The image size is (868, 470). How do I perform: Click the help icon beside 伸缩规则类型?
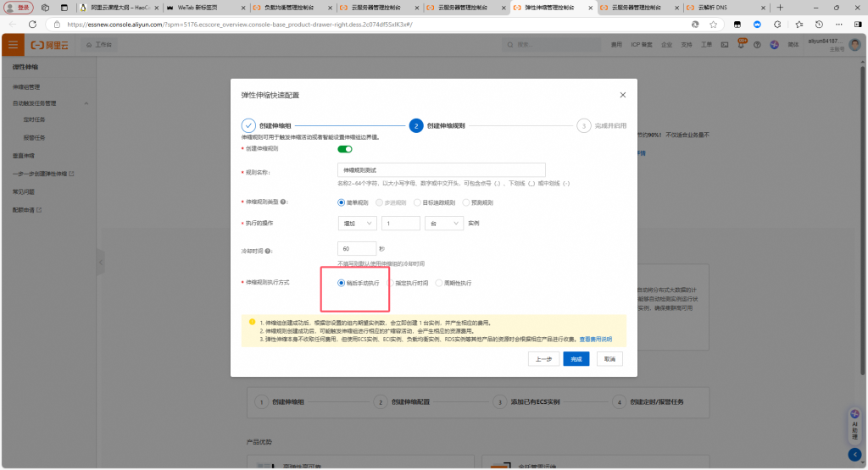[x=284, y=202]
